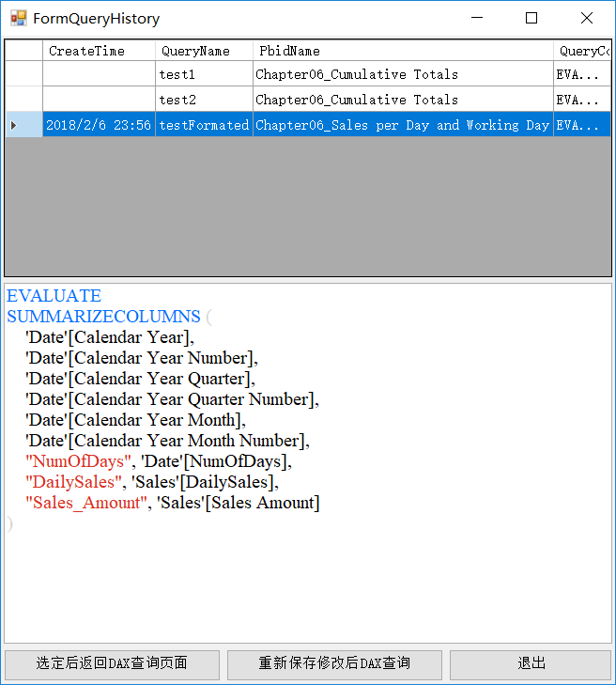This screenshot has height=685, width=616.
Task: Close the FormQueryHistory window
Action: (587, 18)
